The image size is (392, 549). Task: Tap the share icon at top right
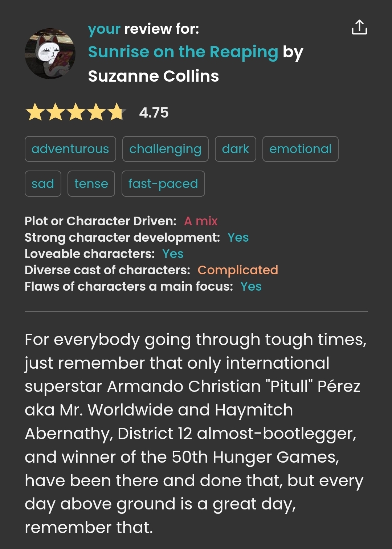pos(359,28)
